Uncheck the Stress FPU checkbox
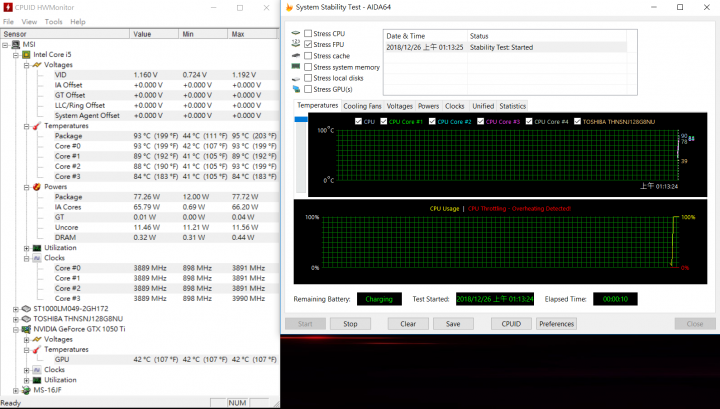Screen dimensions: 720x409 pyautogui.click(x=308, y=45)
